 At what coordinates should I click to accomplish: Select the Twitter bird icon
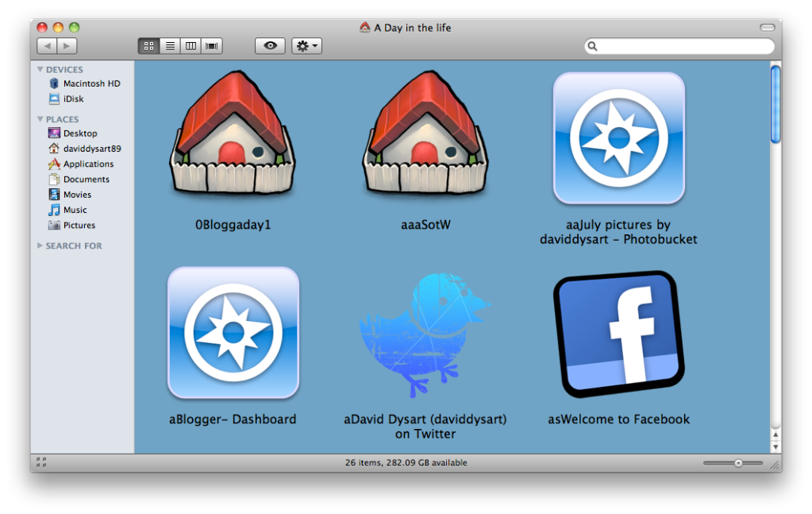(x=425, y=335)
